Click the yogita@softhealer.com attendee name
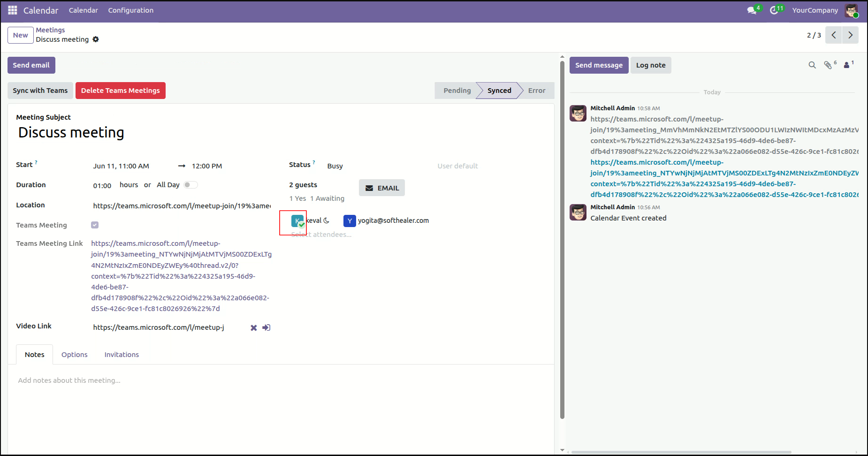 coord(393,220)
